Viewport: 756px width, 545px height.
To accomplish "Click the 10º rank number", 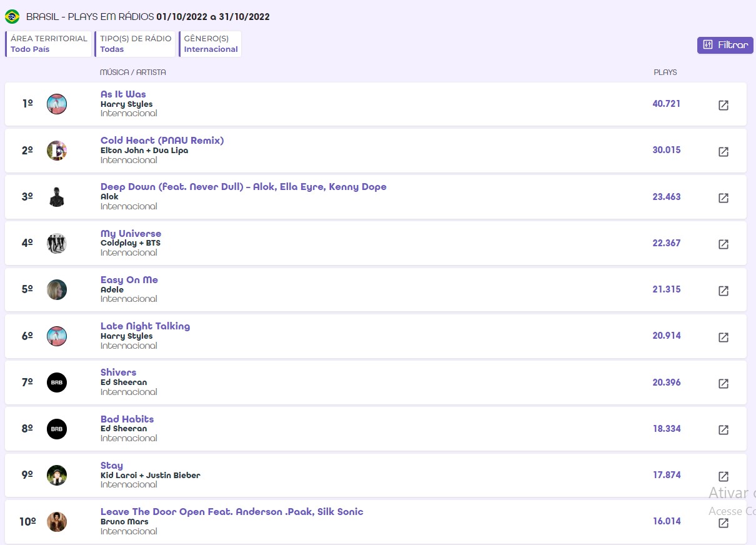I will [27, 521].
